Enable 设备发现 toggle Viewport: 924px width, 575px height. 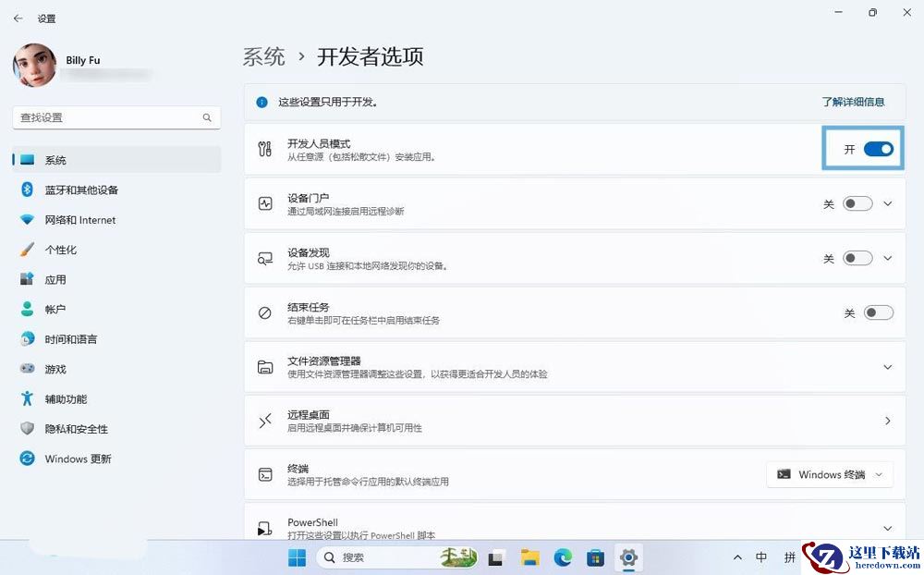pyautogui.click(x=857, y=258)
